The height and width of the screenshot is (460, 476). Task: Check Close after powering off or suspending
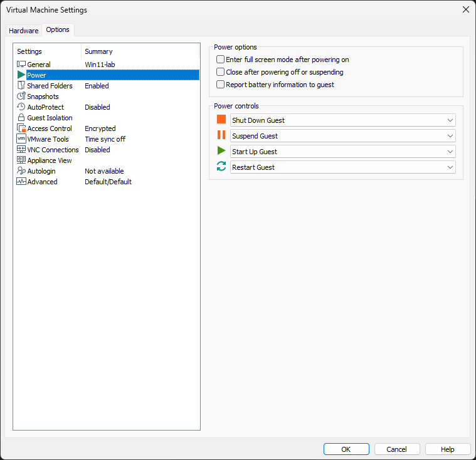(220, 71)
